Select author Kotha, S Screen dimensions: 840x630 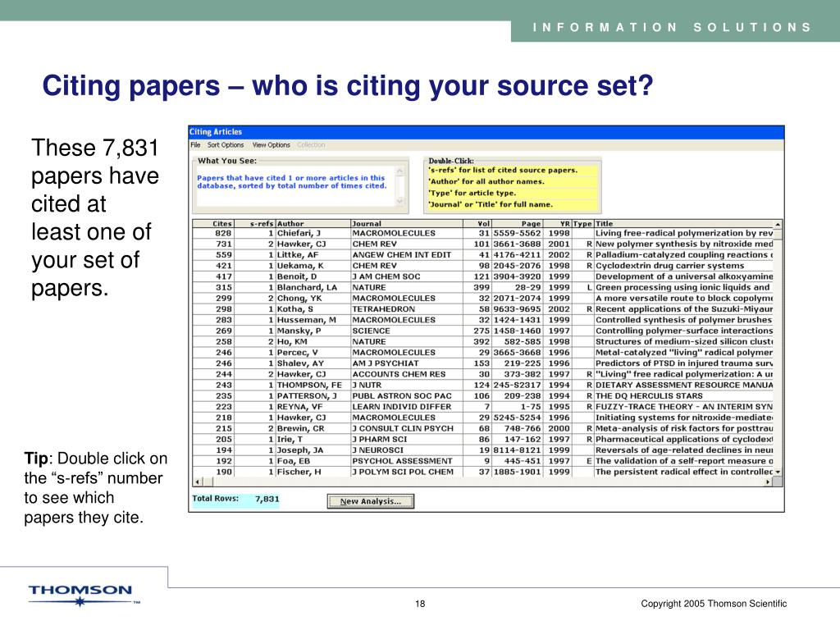point(295,309)
